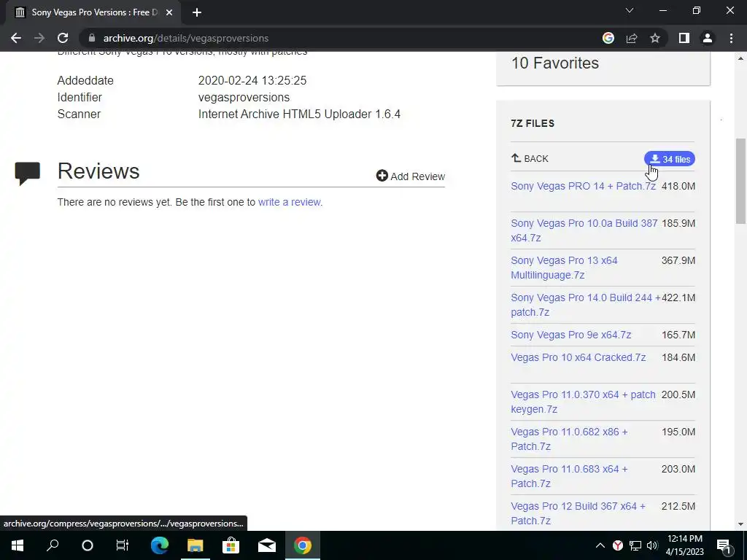Image resolution: width=747 pixels, height=560 pixels.
Task: Download Vegas Pro 11.0.683 x64 + Patch.7z
Action: (569, 476)
